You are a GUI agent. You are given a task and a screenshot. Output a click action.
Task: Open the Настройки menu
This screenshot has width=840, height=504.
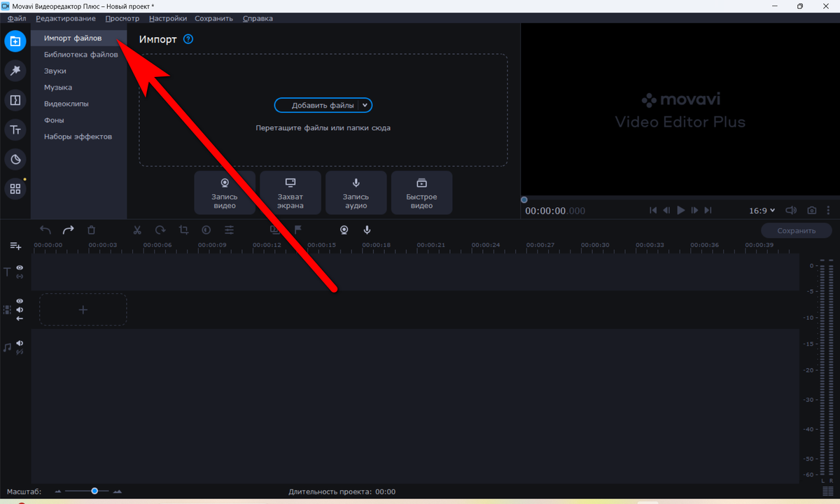point(167,18)
